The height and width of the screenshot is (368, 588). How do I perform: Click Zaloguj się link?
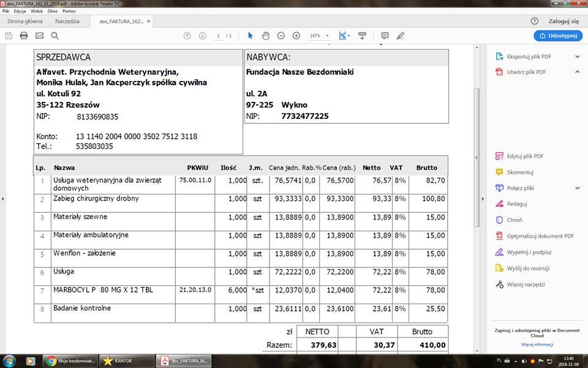pos(563,21)
